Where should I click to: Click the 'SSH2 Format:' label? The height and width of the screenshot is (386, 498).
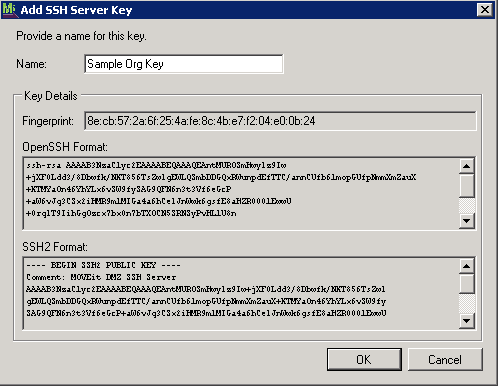tap(55, 247)
